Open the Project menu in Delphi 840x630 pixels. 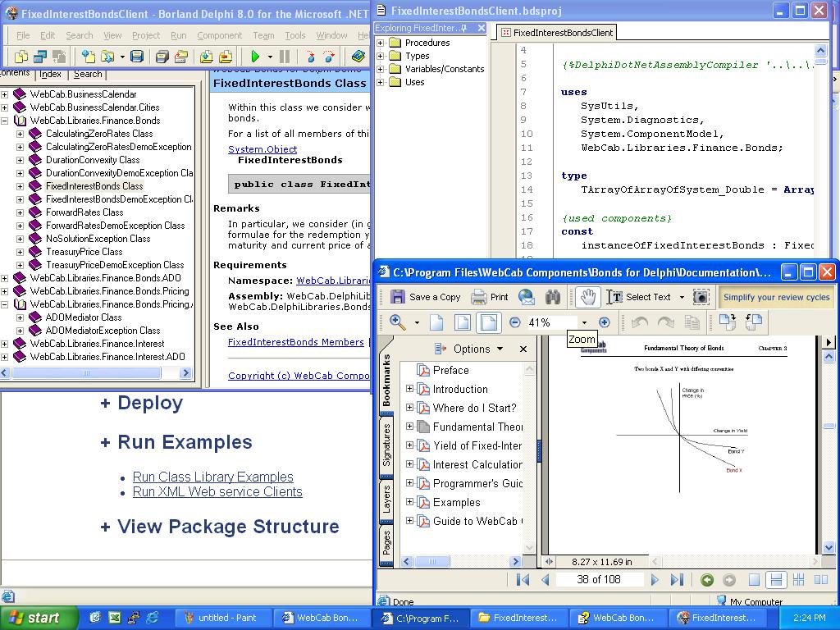pyautogui.click(x=146, y=35)
